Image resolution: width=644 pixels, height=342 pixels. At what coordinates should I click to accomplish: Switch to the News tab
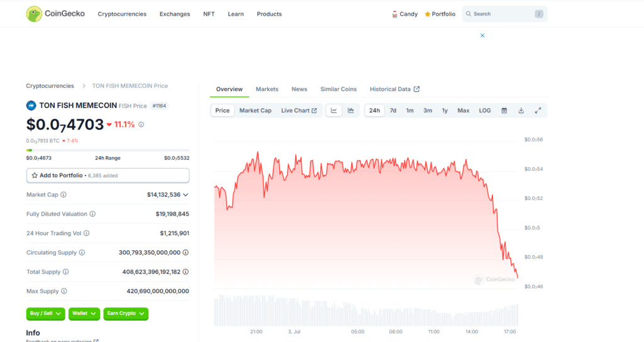click(299, 89)
